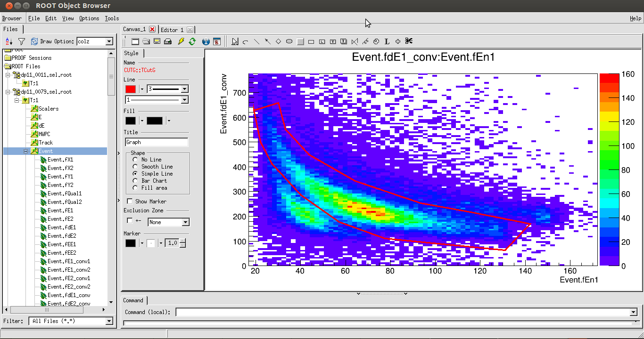Click the refresh icon beside Draw Option

click(x=34, y=41)
